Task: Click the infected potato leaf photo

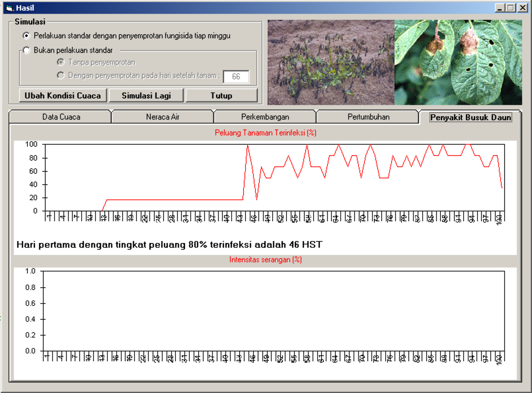Action: [458, 62]
